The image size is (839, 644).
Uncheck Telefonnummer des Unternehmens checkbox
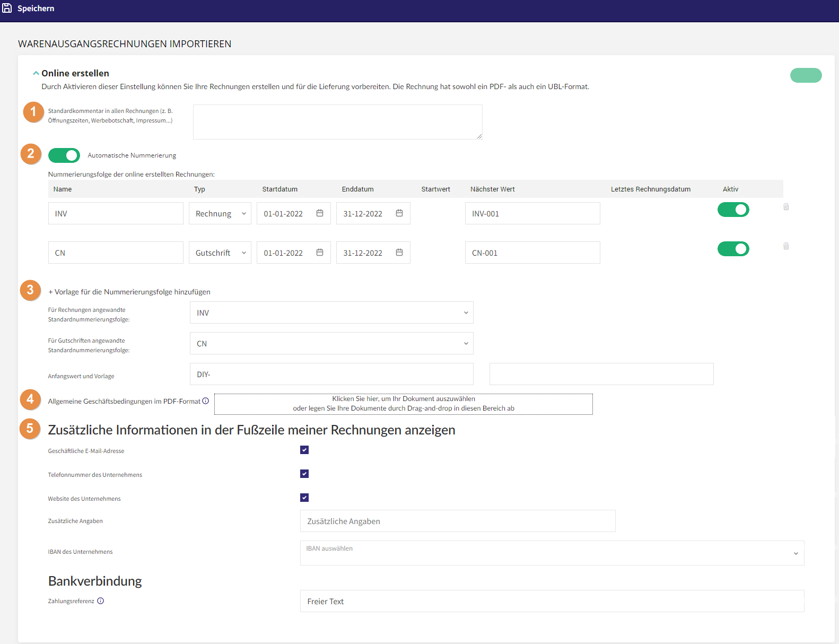tap(304, 474)
